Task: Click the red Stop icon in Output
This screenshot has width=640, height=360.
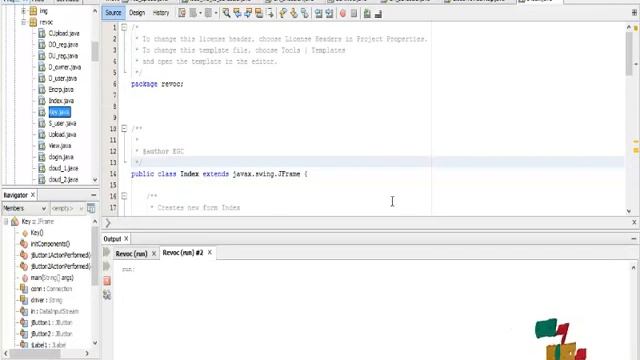Action: [x=107, y=281]
